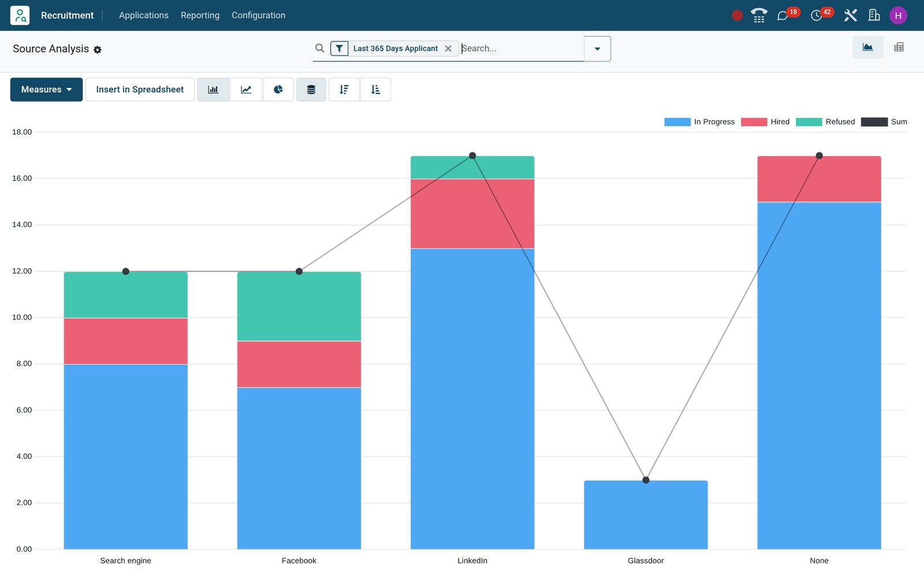Click the Source Analysis settings gear icon
The width and height of the screenshot is (924, 578).
pos(98,50)
